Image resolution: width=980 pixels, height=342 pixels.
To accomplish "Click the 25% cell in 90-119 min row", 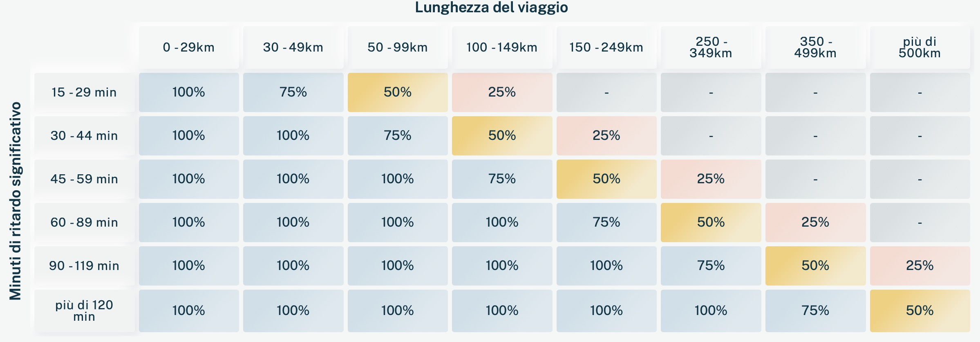I will pyautogui.click(x=920, y=266).
